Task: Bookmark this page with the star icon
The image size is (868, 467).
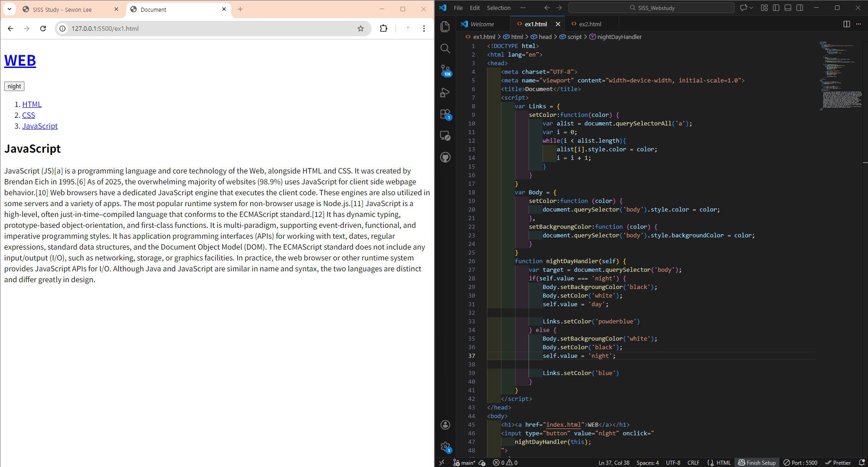Action: (x=361, y=29)
